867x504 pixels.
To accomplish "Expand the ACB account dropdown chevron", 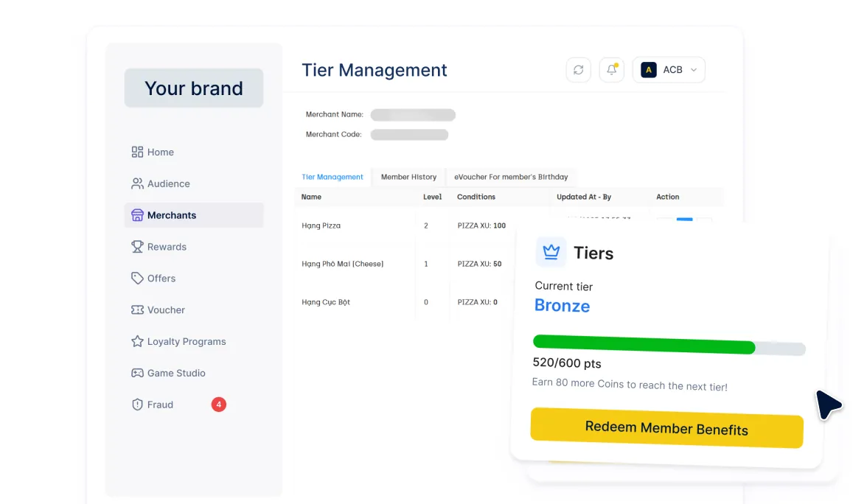I will 693,70.
